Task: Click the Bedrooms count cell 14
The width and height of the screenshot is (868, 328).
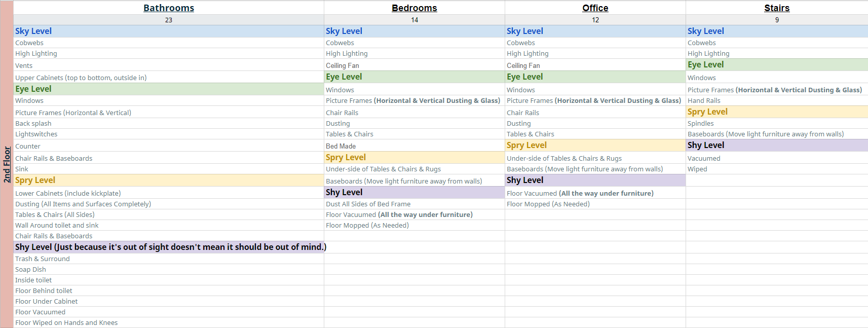Action: tap(414, 20)
